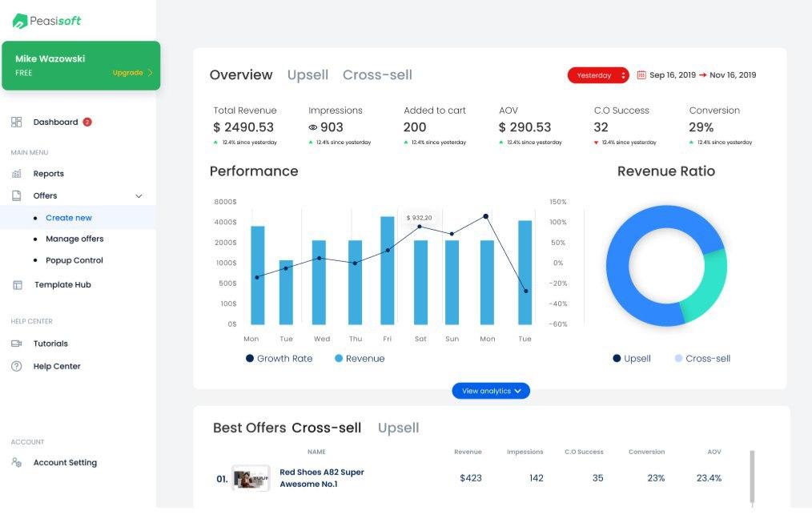The height and width of the screenshot is (519, 812).
Task: Switch to Cross-sell tab in Overview
Action: [377, 75]
